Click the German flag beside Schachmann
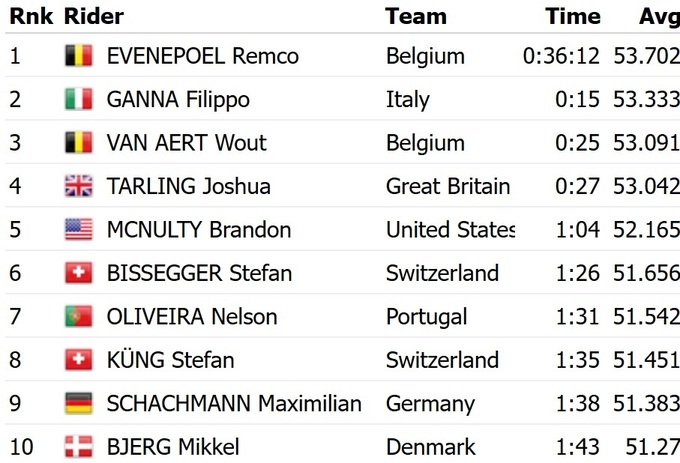This screenshot has height=463, width=680. click(x=78, y=404)
